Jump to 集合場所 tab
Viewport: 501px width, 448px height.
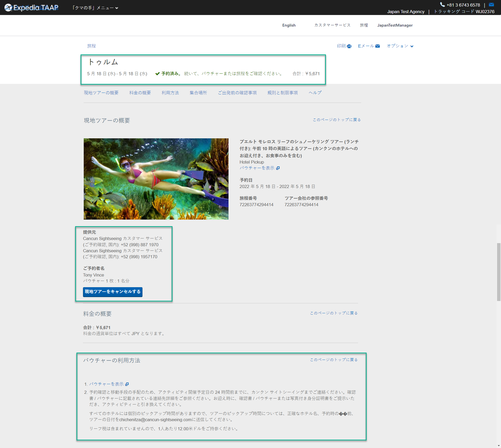198,93
